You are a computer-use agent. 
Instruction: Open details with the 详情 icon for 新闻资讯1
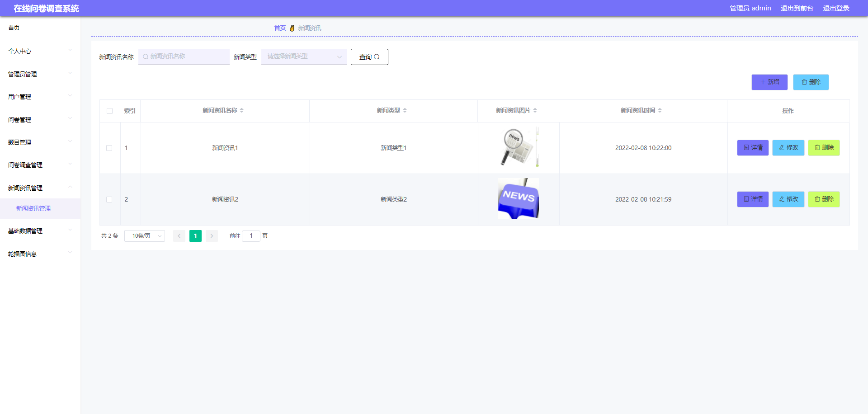point(746,147)
